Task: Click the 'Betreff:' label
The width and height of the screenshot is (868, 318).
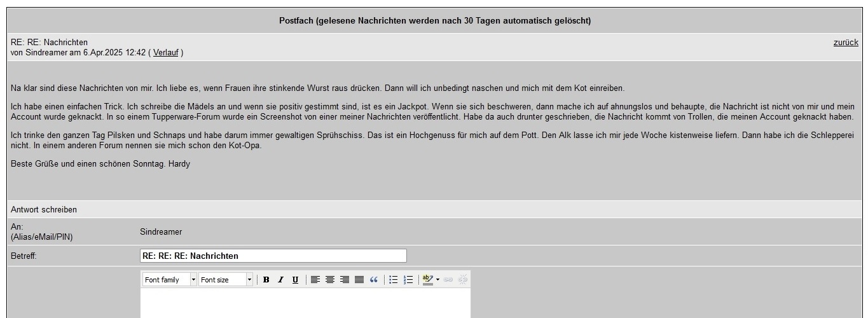Action: pyautogui.click(x=24, y=256)
